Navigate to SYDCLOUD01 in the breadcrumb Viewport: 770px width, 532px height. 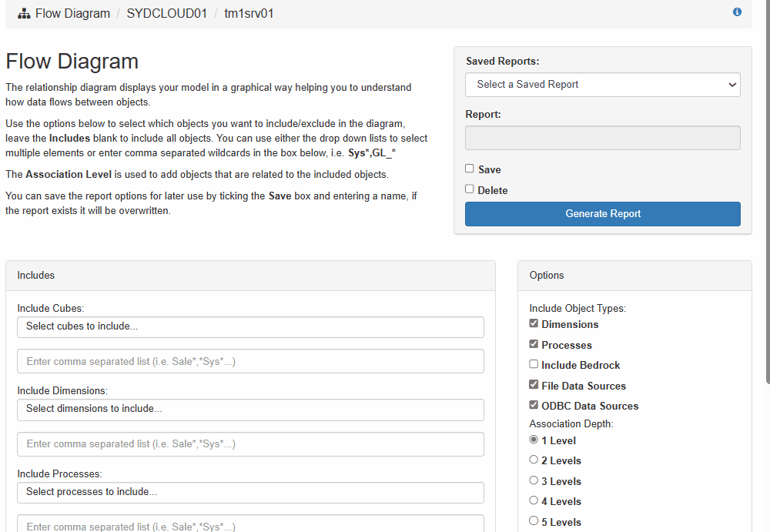point(166,14)
